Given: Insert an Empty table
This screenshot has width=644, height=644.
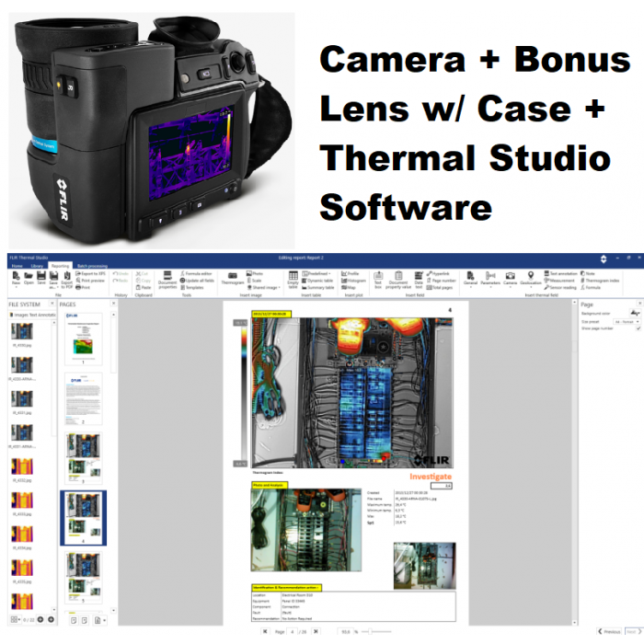Looking at the screenshot, I should (293, 280).
